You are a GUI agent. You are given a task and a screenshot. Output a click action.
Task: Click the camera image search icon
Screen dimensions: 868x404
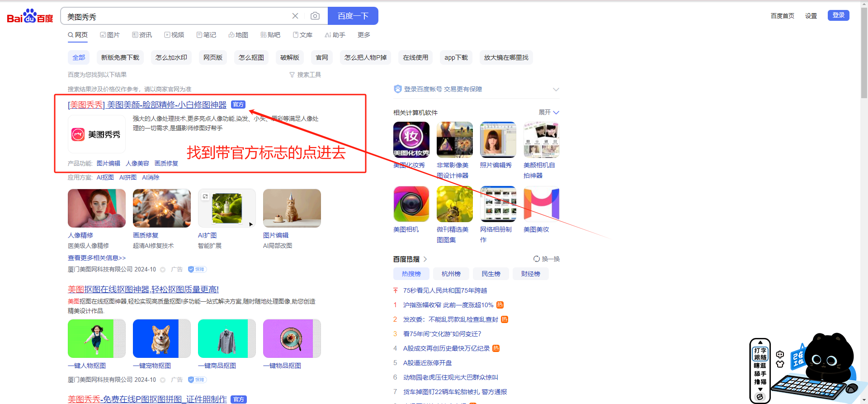pos(315,16)
